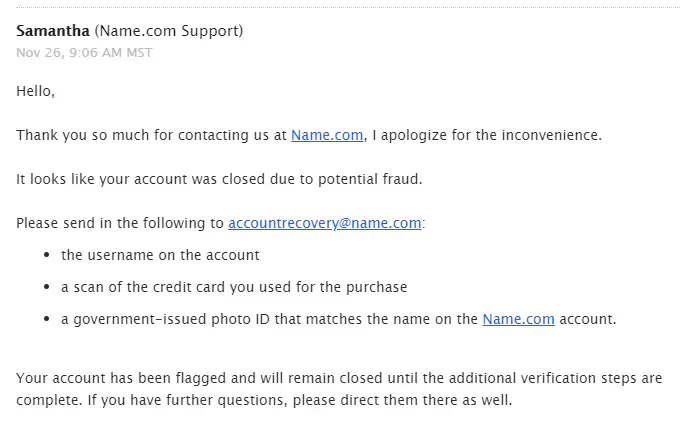Open the Name.com link in thank-you sentence
The width and height of the screenshot is (693, 427).
click(x=326, y=135)
